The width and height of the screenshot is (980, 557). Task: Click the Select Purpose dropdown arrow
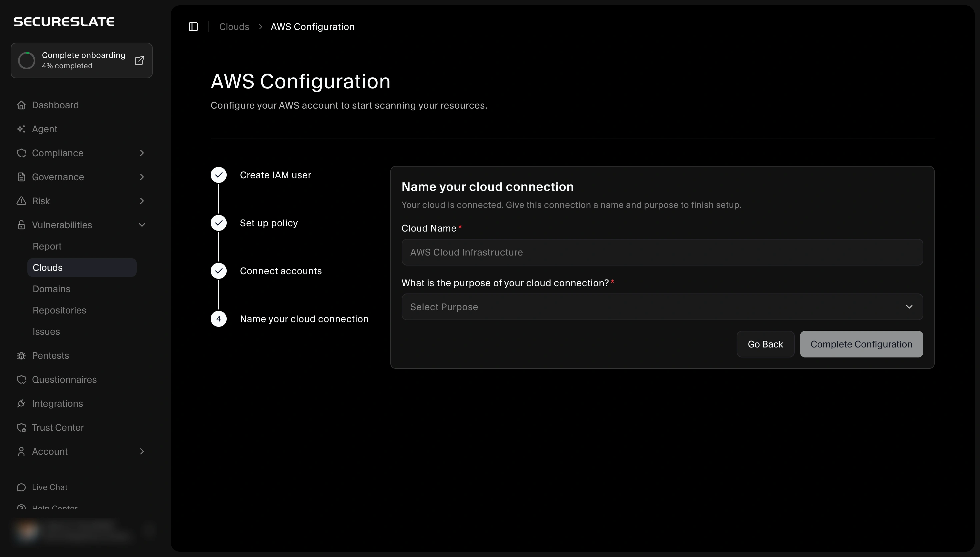point(909,307)
